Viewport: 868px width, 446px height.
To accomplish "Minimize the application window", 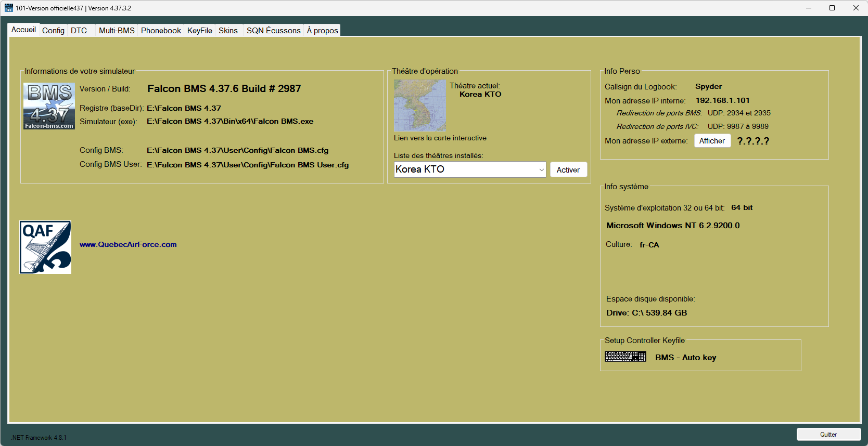I will coord(809,8).
